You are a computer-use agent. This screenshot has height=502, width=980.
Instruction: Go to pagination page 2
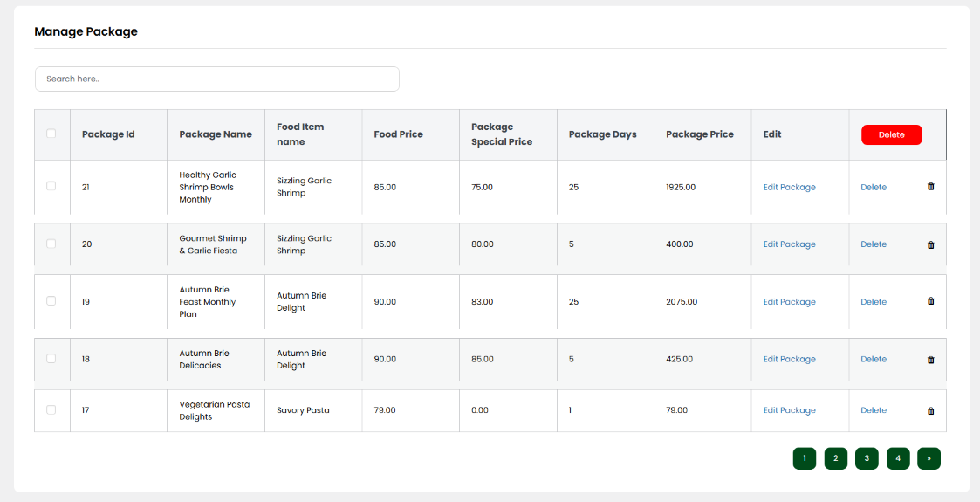[836, 458]
